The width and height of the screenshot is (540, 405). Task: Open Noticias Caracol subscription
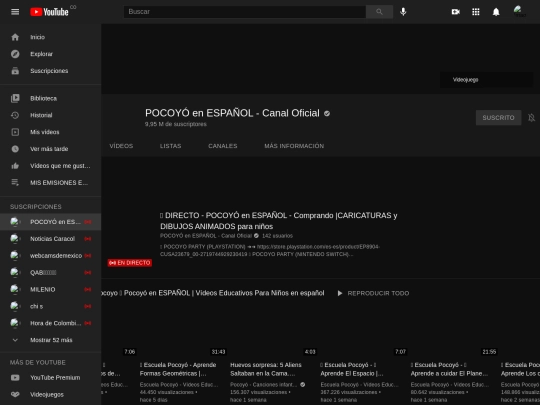pyautogui.click(x=50, y=239)
